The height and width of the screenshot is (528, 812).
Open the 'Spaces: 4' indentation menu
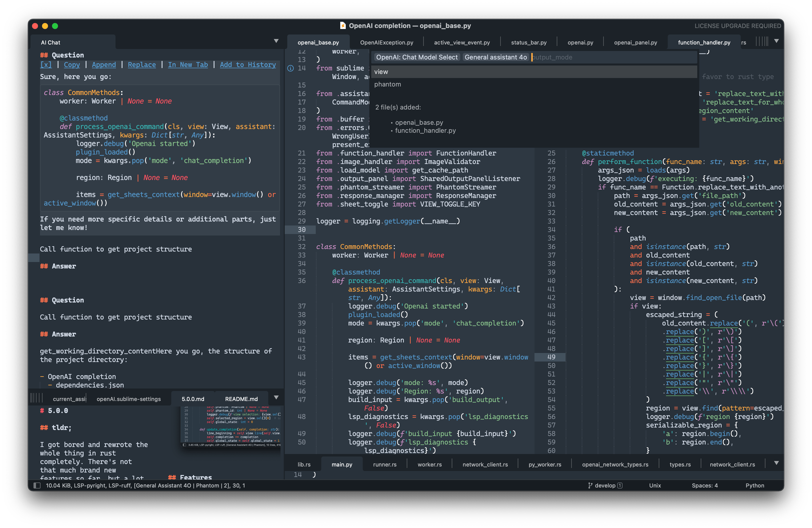pyautogui.click(x=704, y=485)
